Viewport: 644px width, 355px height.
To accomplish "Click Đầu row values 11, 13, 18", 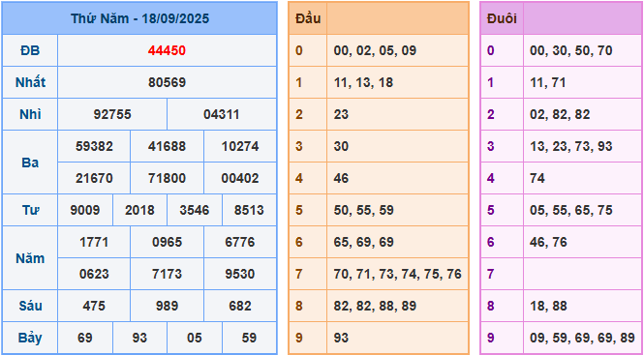I will [x=363, y=82].
